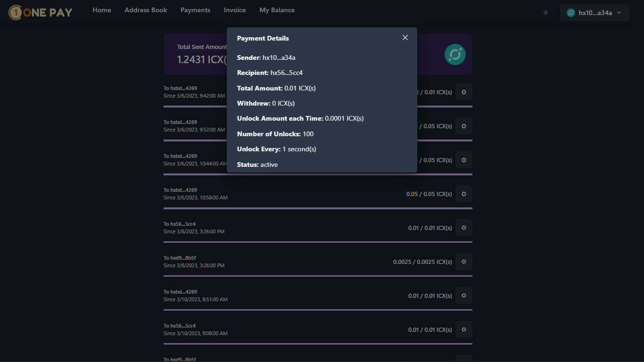
Task: Click the Total Sent Amount label
Action: pyautogui.click(x=202, y=47)
